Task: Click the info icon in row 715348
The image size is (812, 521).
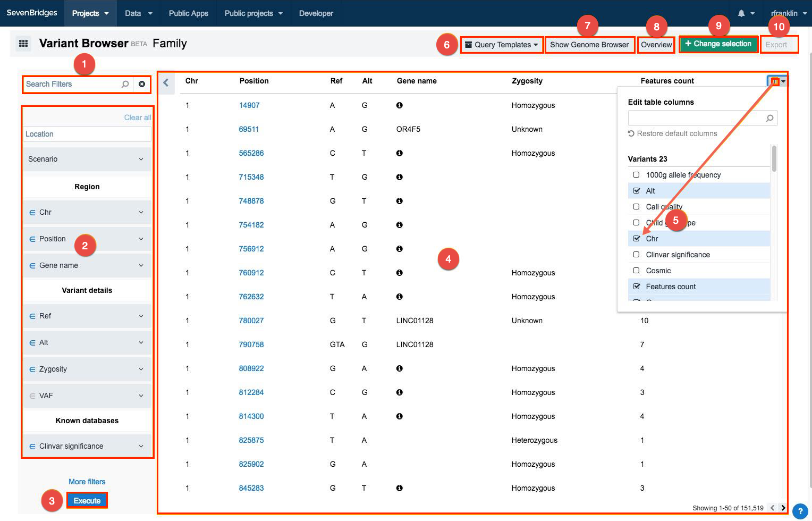Action: coord(400,177)
